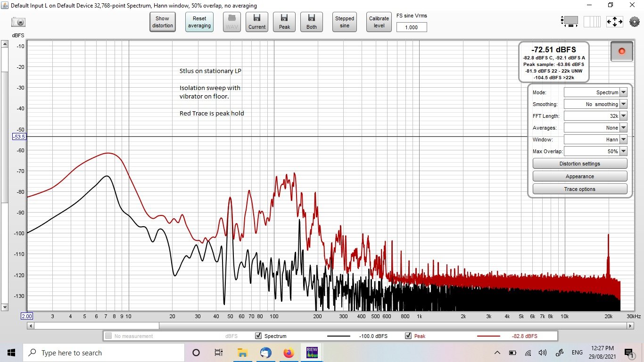
Task: Open Cortana circle icon on the taskbar
Action: [x=196, y=353]
